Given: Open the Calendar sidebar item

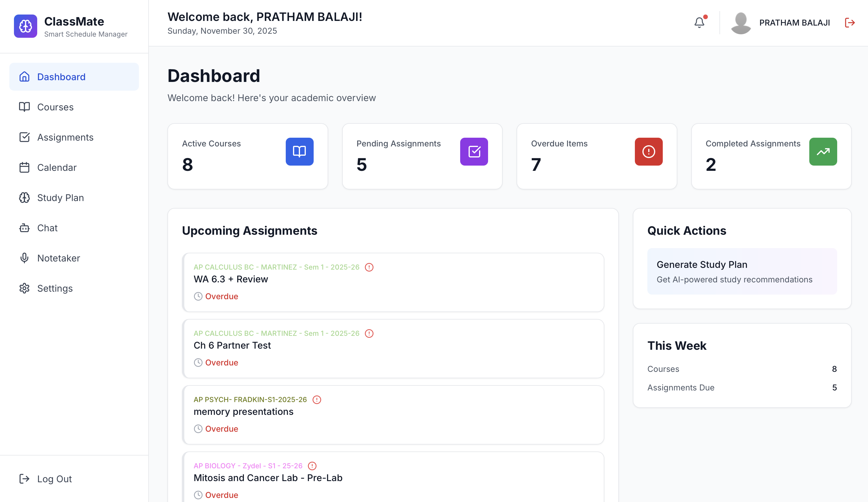Looking at the screenshot, I should pos(57,168).
